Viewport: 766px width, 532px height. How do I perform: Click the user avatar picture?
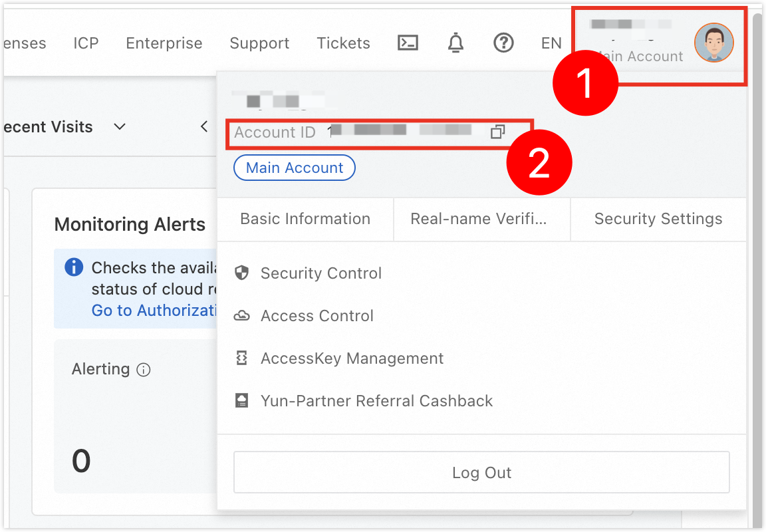click(x=713, y=43)
